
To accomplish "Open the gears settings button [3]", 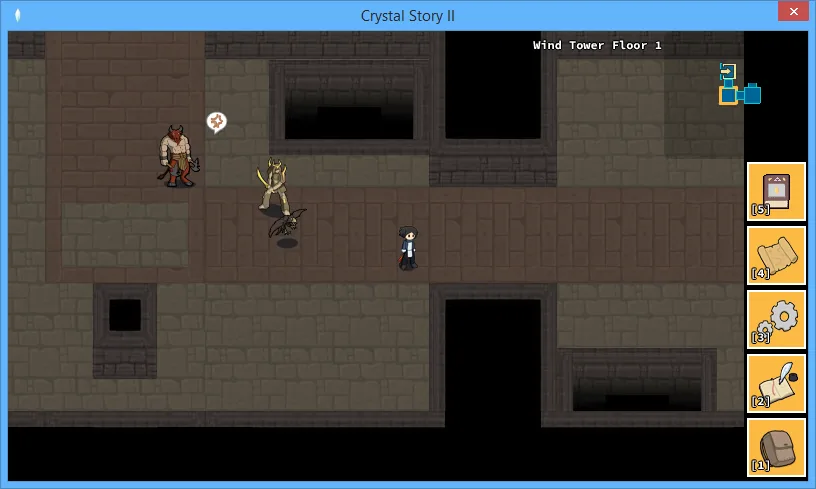I will [x=776, y=319].
